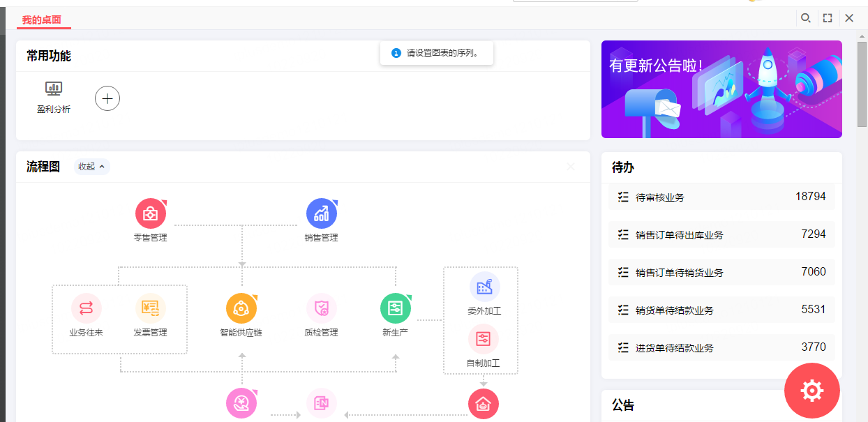Open the 销售订单待销货业务 to-do item
868x422 pixels.
(721, 273)
